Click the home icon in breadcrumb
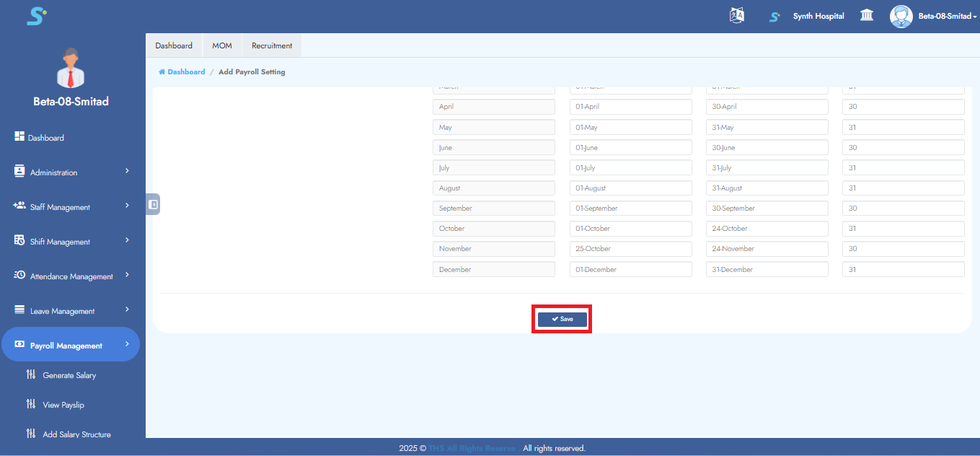The width and height of the screenshot is (980, 456). [x=162, y=72]
